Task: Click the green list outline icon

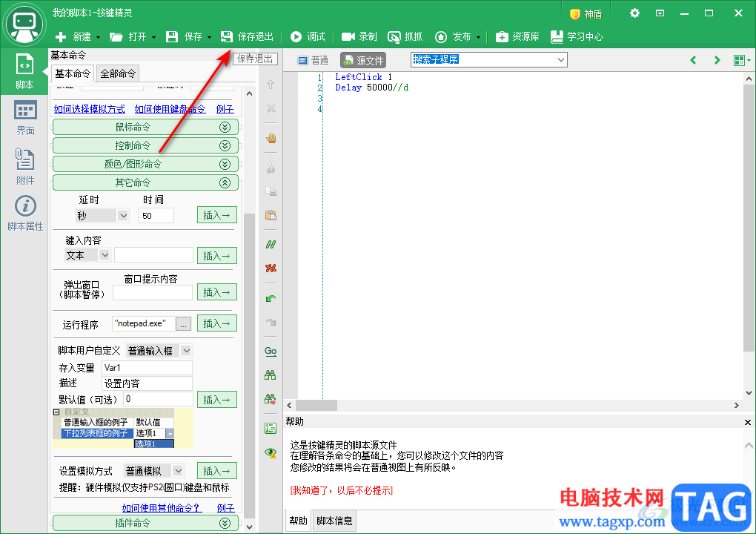Action: point(271,429)
